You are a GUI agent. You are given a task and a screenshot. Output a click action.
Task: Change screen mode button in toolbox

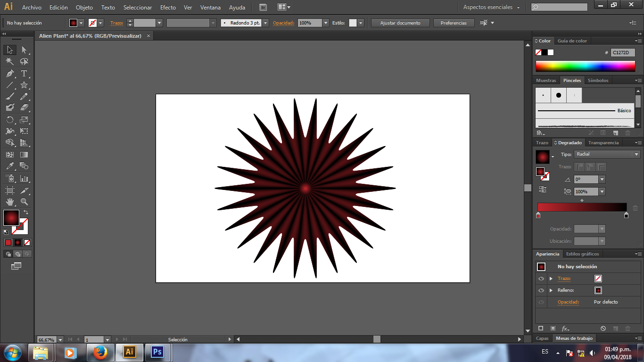17,266
